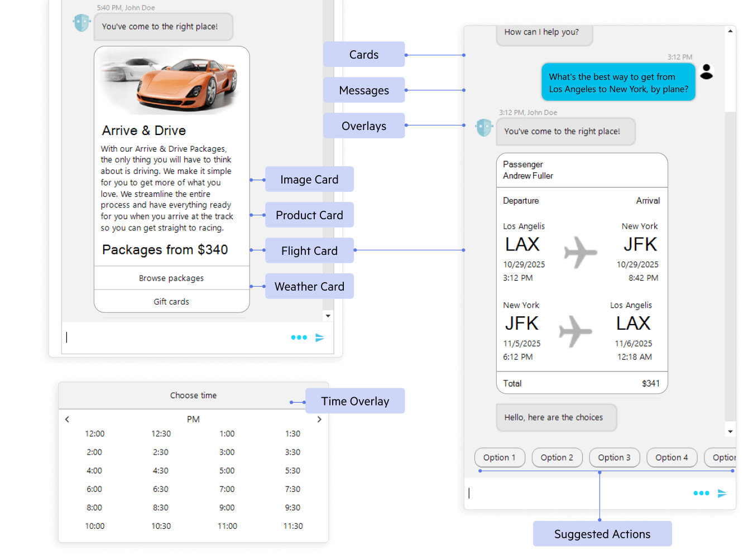Open the ellipsis toolbar menu in left chat
This screenshot has height=560, width=748.
299,337
